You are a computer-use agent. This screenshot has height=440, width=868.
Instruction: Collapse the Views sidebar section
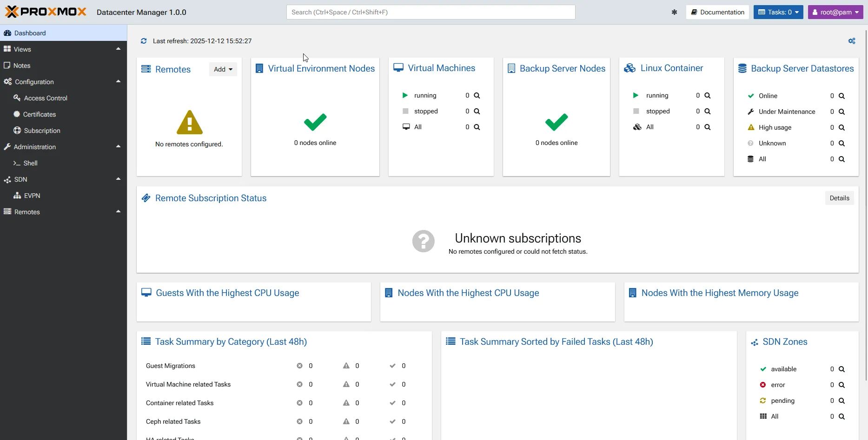118,49
